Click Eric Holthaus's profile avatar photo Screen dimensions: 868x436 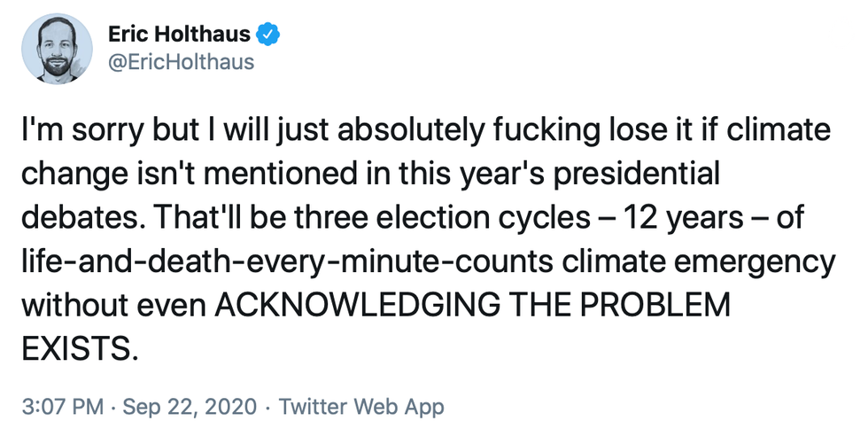(x=58, y=49)
